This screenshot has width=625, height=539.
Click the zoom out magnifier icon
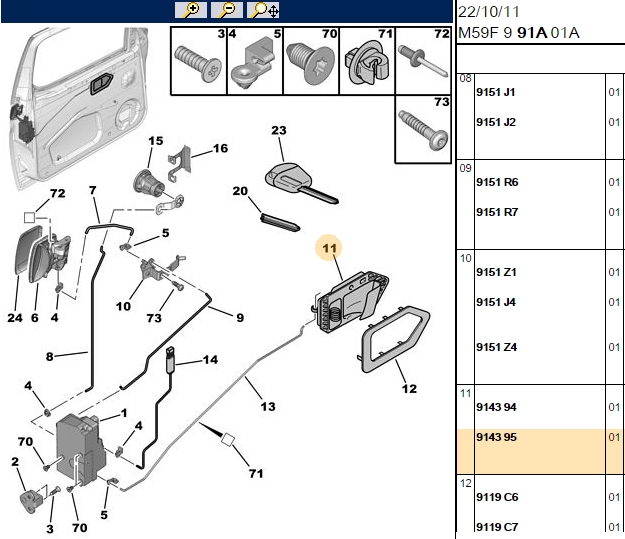(227, 10)
